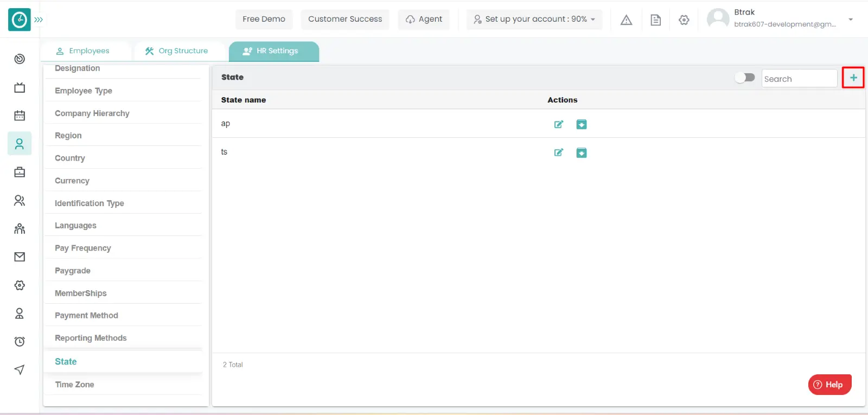868x415 pixels.
Task: Open the user profile icon near sidebar bottom
Action: (x=20, y=313)
